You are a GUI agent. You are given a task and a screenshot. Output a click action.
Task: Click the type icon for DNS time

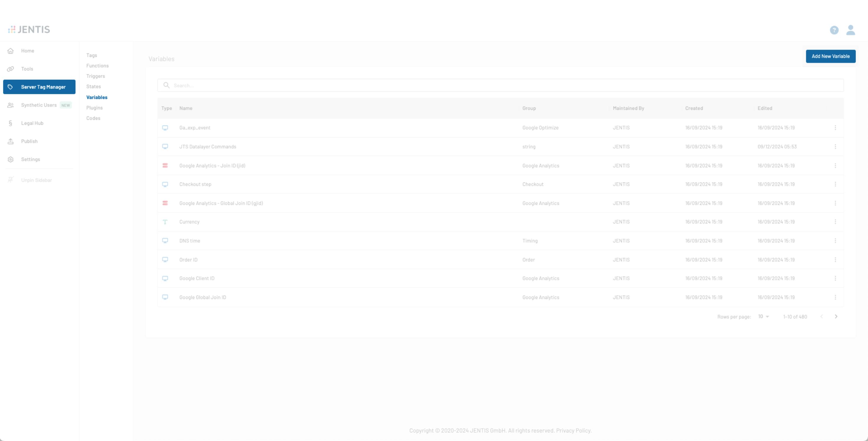pyautogui.click(x=165, y=241)
